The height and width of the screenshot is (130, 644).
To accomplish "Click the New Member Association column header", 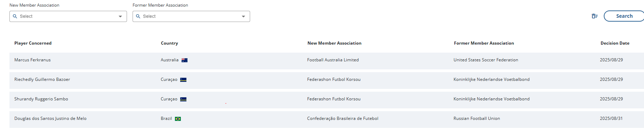I will [334, 43].
